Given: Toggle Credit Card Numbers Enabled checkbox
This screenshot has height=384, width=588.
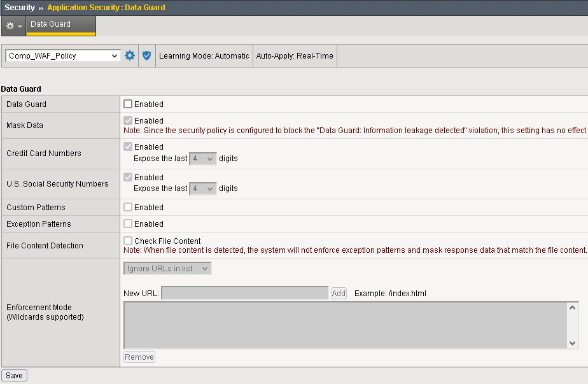Looking at the screenshot, I should pyautogui.click(x=128, y=146).
